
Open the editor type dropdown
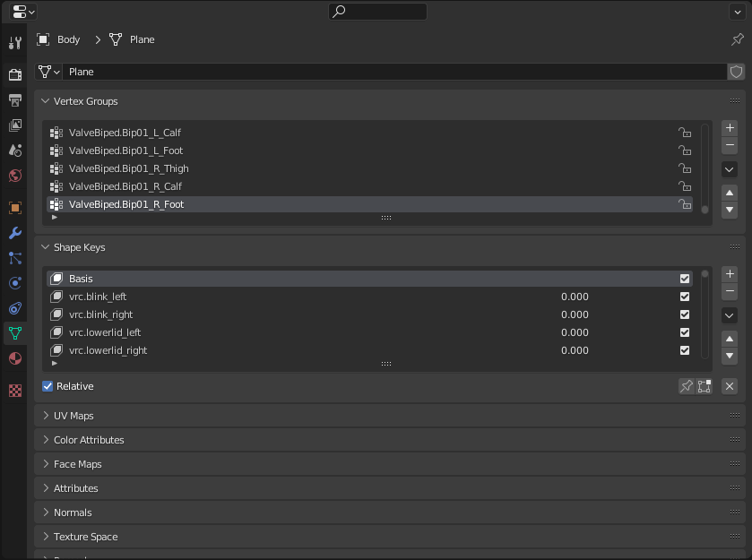pyautogui.click(x=23, y=12)
